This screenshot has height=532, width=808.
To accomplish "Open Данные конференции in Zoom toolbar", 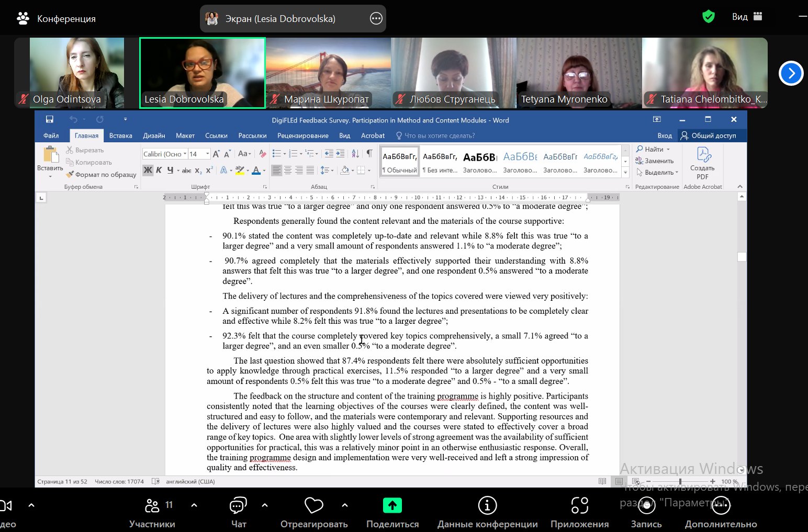I will coord(488,513).
